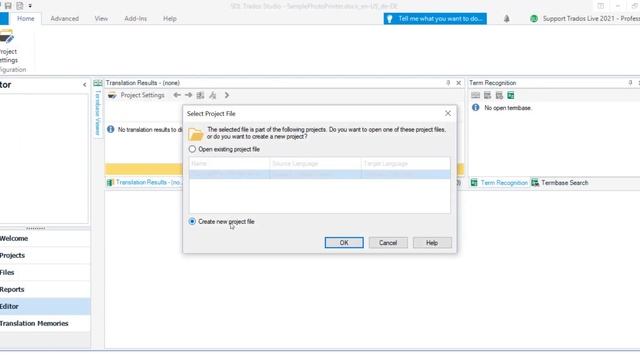The width and height of the screenshot is (640, 360).
Task: Open the notifications bell icon
Action: (507, 19)
